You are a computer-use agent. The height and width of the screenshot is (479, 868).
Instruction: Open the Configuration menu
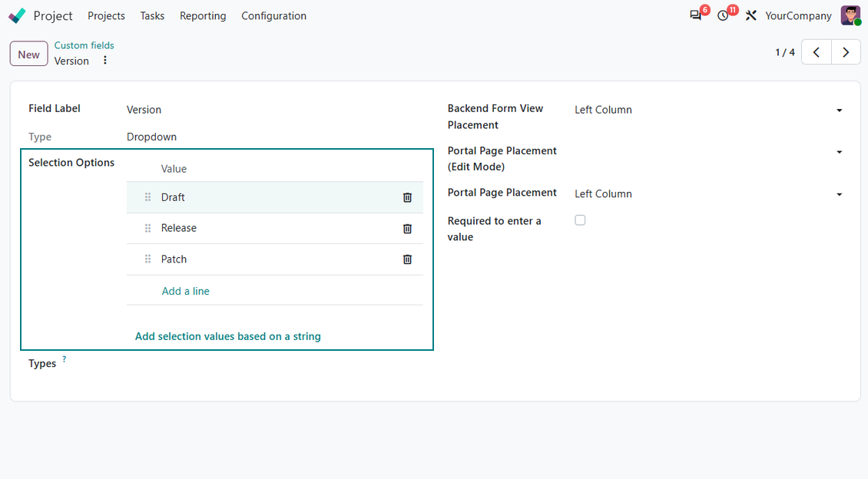pyautogui.click(x=273, y=16)
